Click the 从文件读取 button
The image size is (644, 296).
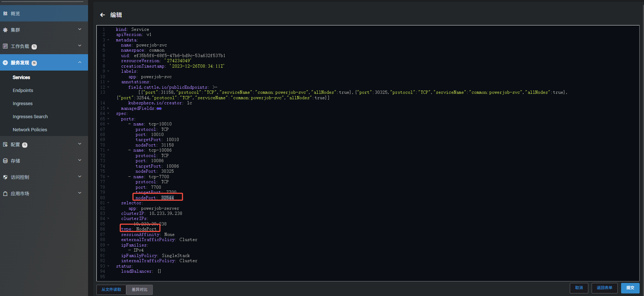pyautogui.click(x=111, y=289)
